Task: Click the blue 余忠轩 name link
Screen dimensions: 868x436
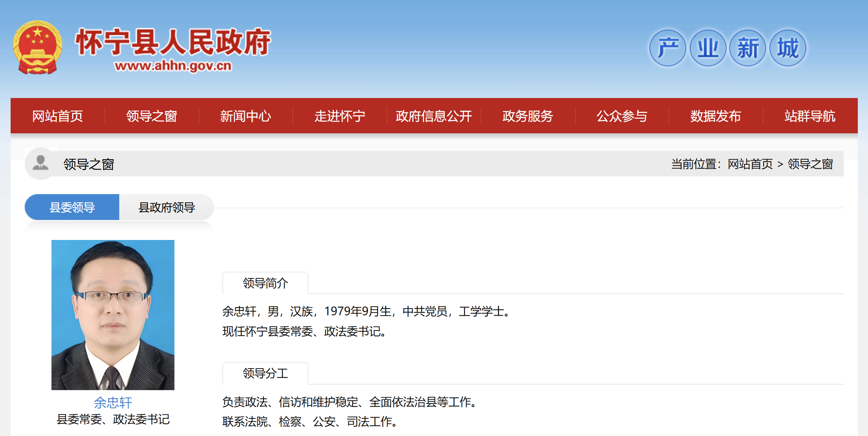Action: [x=113, y=402]
